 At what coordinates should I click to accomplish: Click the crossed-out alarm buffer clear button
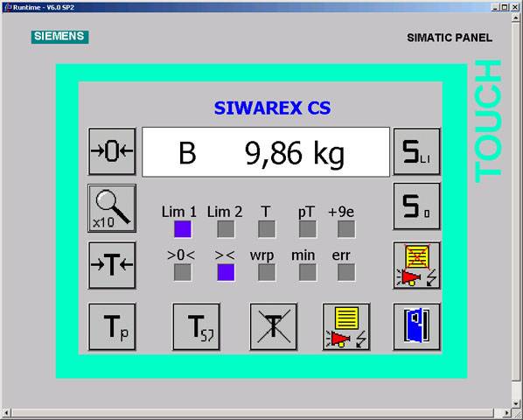pos(417,265)
